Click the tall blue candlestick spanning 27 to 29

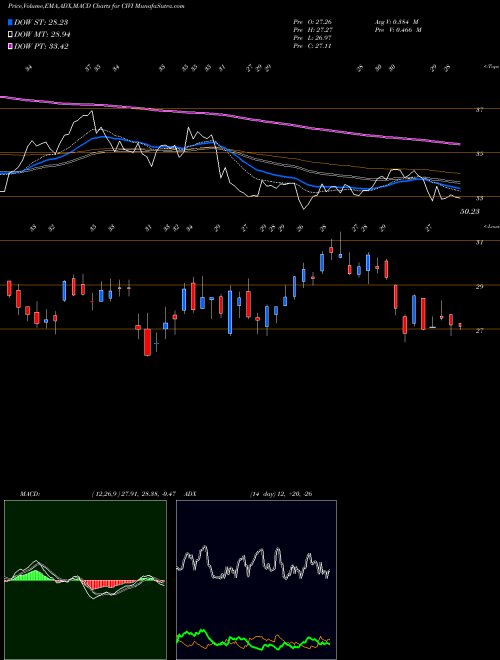pyautogui.click(x=230, y=311)
